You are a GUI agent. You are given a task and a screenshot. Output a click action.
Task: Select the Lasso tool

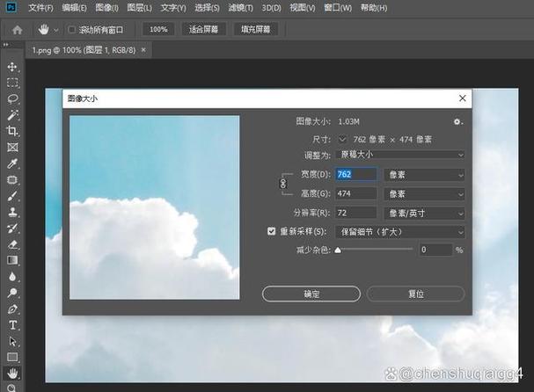click(12, 98)
